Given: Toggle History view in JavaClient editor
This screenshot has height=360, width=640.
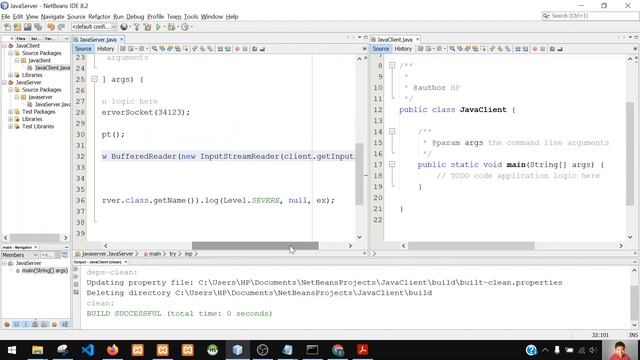Looking at the screenshot, I should (403, 49).
